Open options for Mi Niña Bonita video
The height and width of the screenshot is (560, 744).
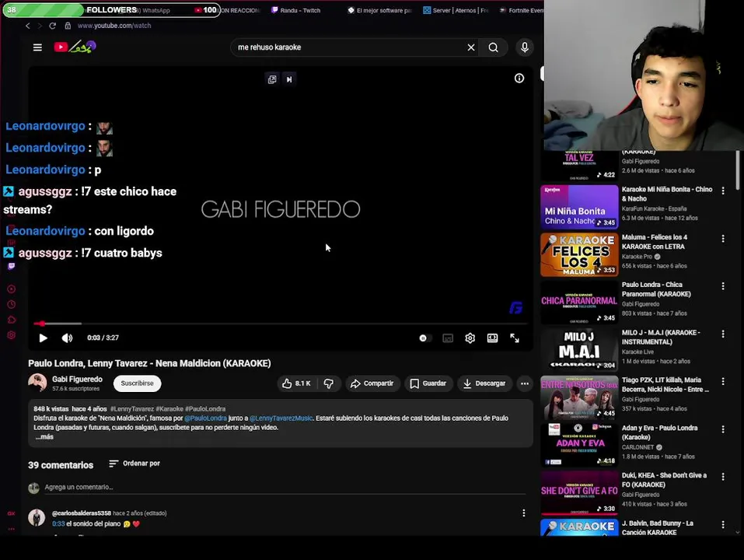point(723,191)
